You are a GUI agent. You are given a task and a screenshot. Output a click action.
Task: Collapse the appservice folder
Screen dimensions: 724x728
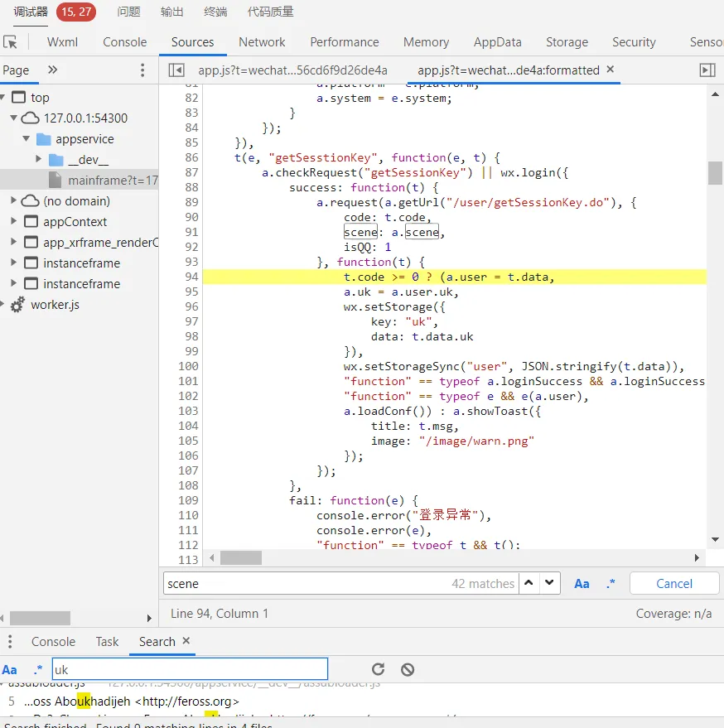pyautogui.click(x=27, y=138)
